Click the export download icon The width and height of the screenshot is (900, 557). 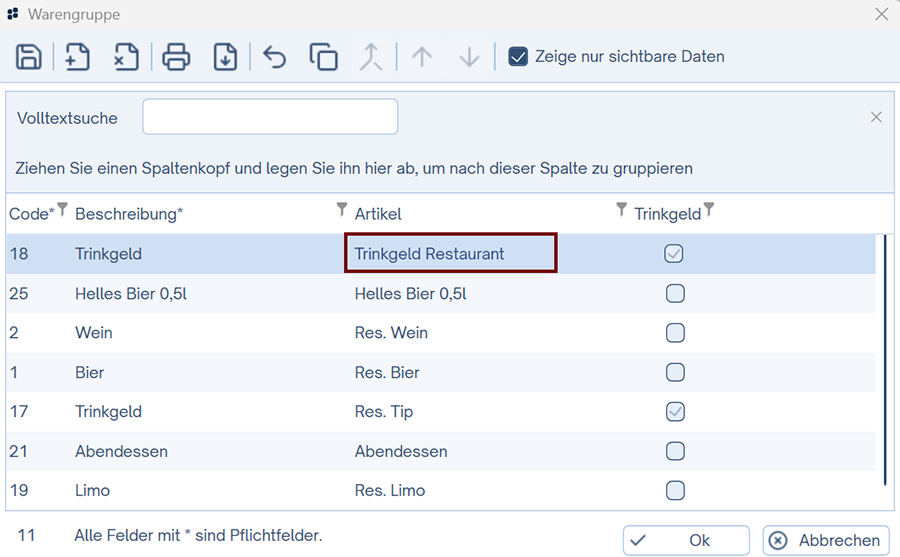[x=225, y=57]
